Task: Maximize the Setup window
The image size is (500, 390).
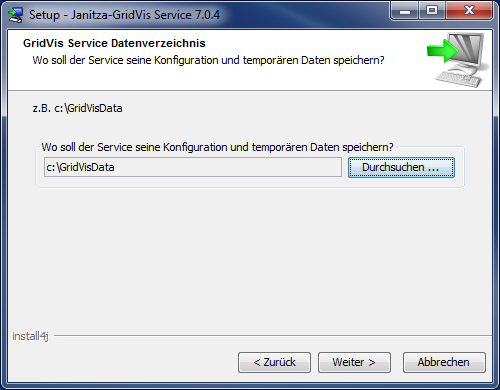Action: click(x=432, y=11)
